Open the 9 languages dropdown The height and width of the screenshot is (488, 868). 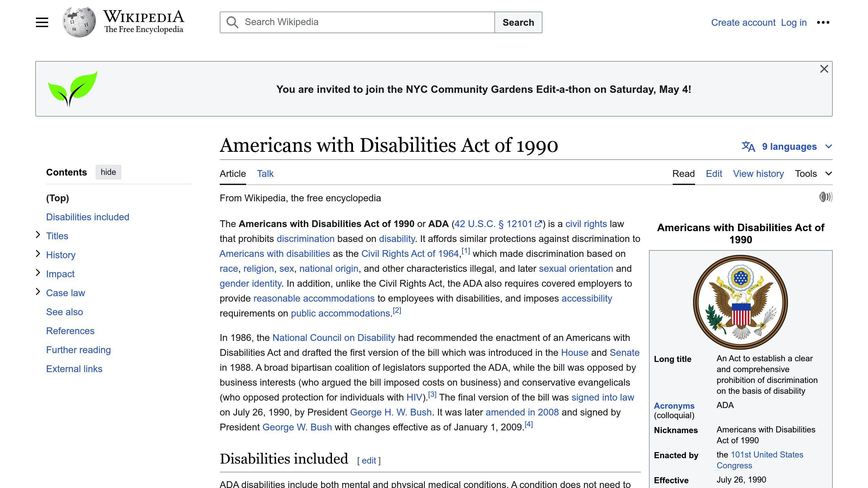(790, 146)
